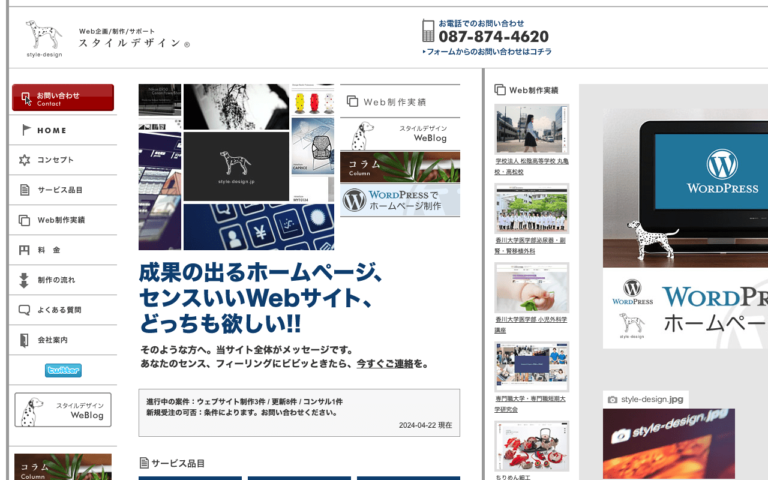Image resolution: width=768 pixels, height=480 pixels.
Task: Click the down arrows icon beside 制作の流れ
Action: (x=24, y=280)
